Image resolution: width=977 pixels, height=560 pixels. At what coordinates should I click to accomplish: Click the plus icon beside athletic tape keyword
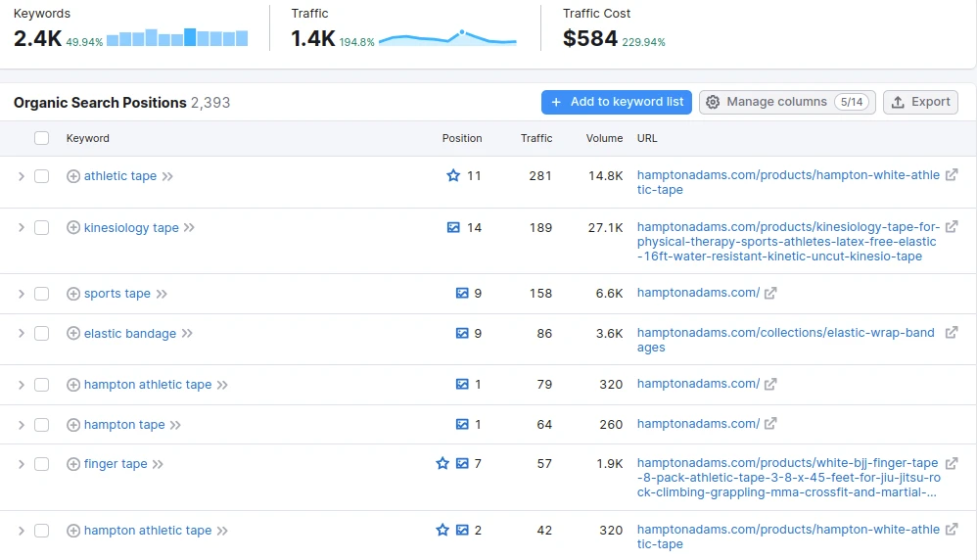tap(72, 176)
